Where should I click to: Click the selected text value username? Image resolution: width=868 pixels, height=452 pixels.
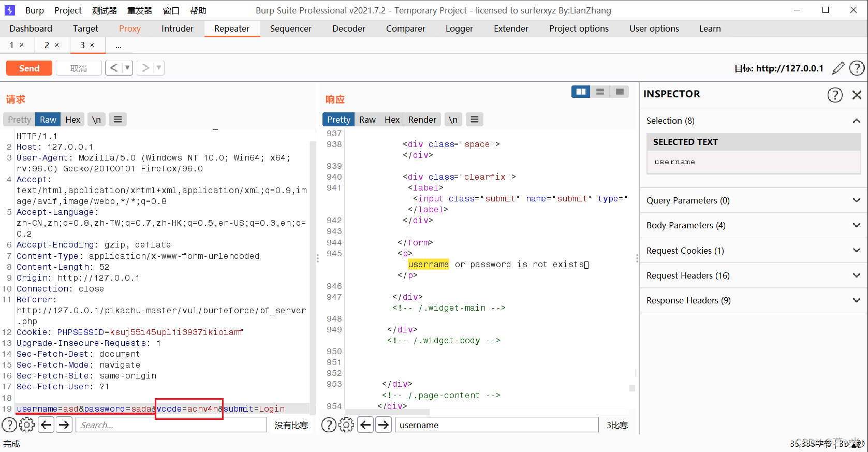point(674,162)
